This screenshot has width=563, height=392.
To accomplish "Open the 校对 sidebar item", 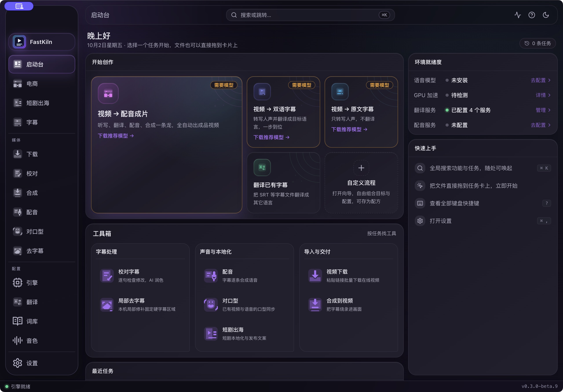I will 42,173.
